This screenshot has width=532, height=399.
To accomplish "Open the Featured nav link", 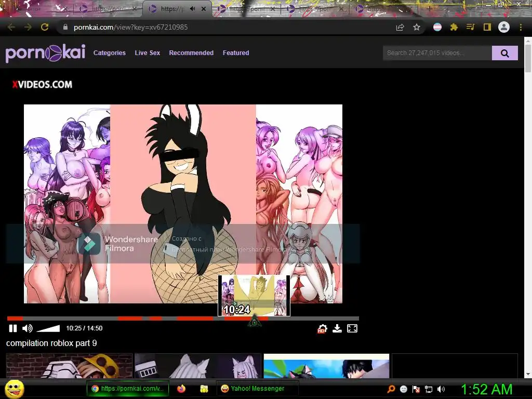I will click(x=236, y=53).
